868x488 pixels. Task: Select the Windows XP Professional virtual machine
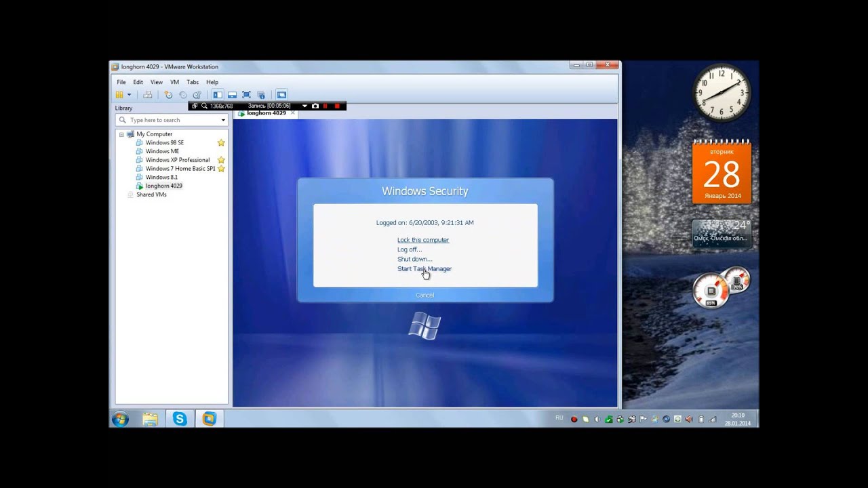click(x=178, y=160)
